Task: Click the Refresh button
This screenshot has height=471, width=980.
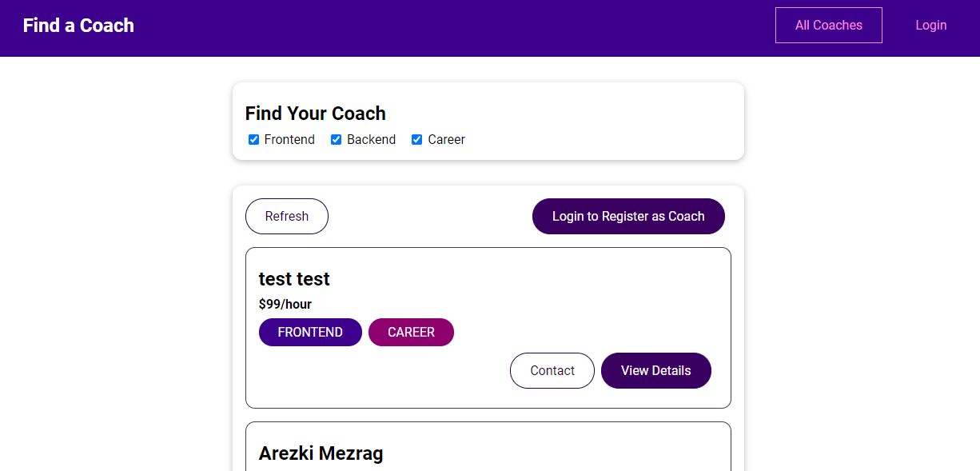Action: tap(286, 217)
